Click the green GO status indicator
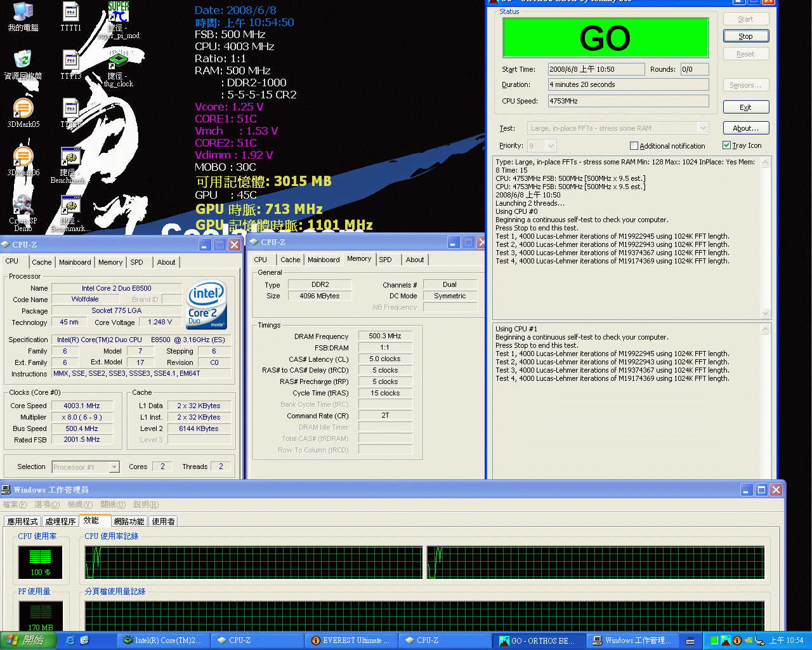 coord(605,38)
